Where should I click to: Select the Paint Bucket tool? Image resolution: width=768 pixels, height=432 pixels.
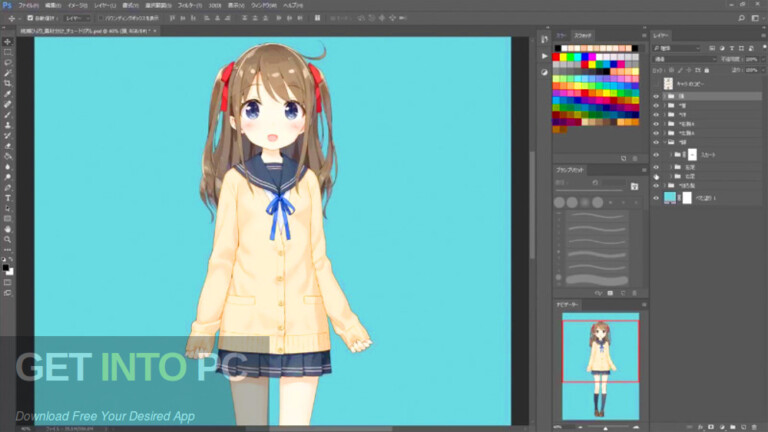click(x=7, y=156)
